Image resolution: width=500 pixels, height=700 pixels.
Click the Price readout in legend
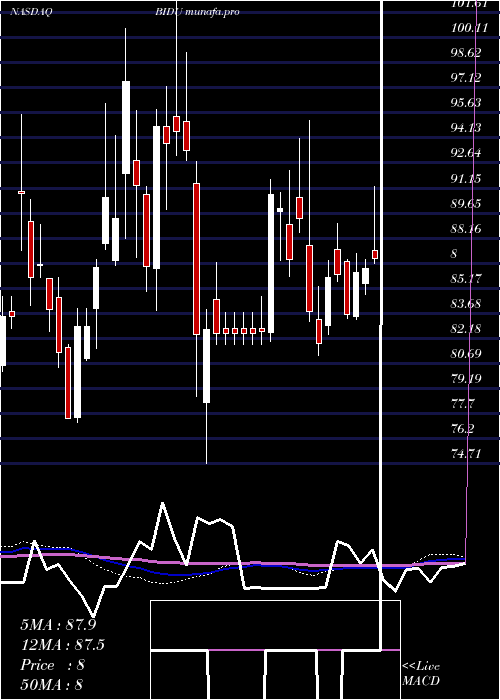(53, 665)
